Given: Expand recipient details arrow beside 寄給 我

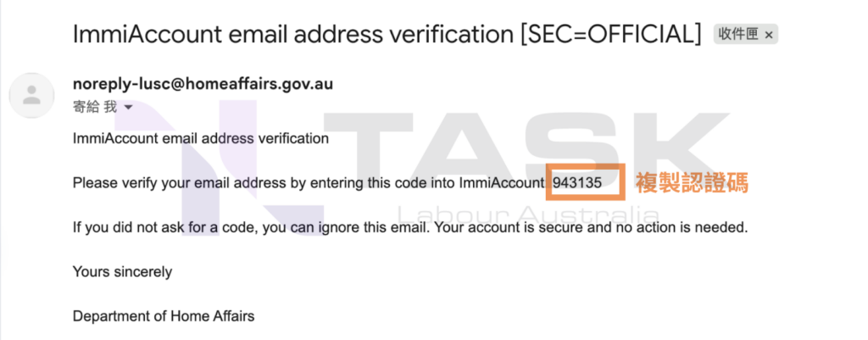Looking at the screenshot, I should click(129, 108).
